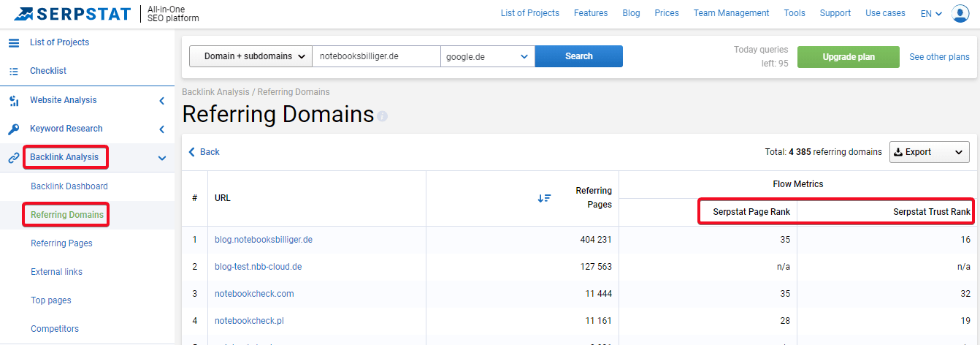
Task: Select Website Analysis in sidebar
Action: (x=63, y=100)
